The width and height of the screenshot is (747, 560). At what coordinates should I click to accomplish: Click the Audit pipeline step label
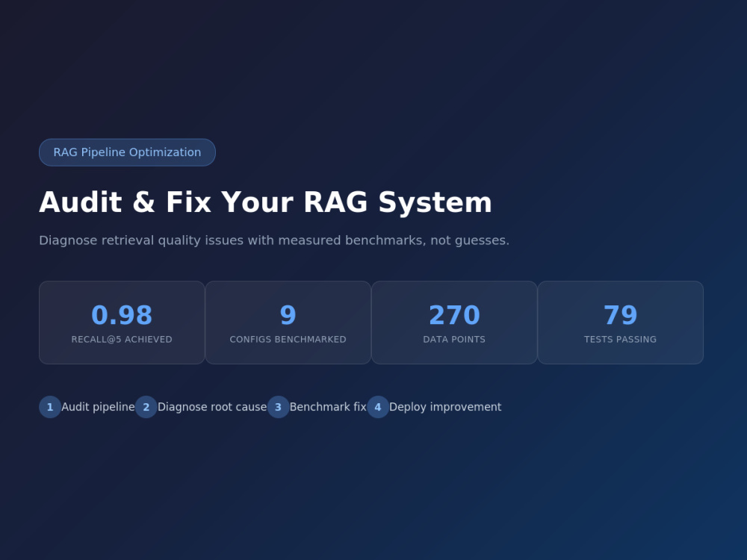(98, 407)
